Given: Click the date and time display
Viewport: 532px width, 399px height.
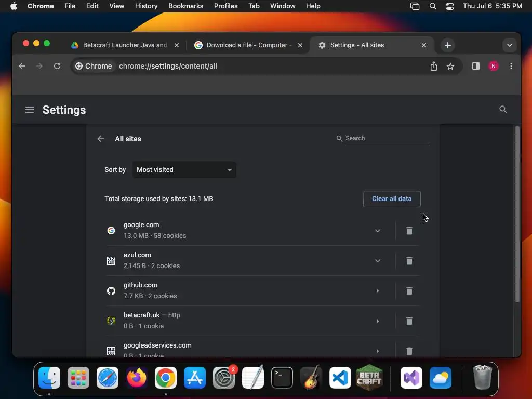Looking at the screenshot, I should point(493,6).
